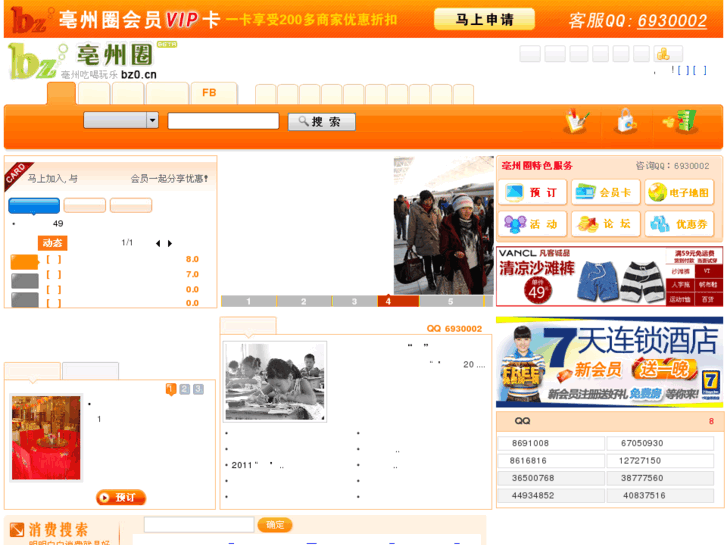The image size is (727, 545).
Task: Select page indicator 1 above restaurant photo
Action: (171, 389)
